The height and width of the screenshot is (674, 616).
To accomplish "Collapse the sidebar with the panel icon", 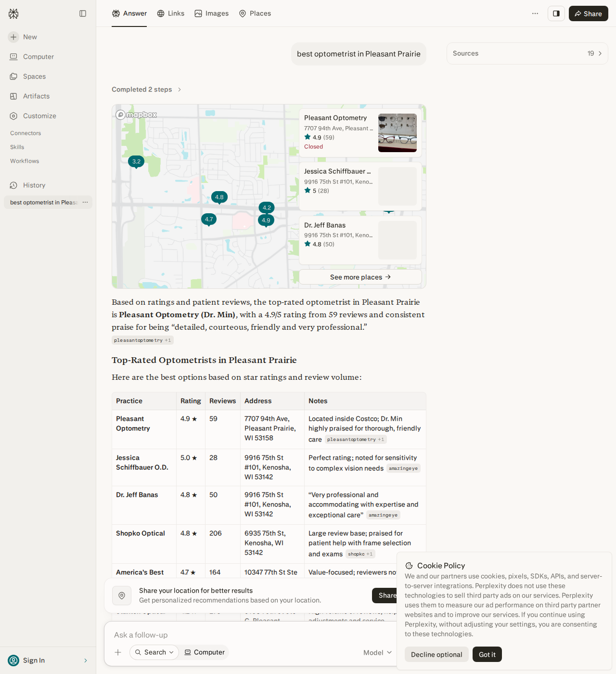I will click(83, 13).
